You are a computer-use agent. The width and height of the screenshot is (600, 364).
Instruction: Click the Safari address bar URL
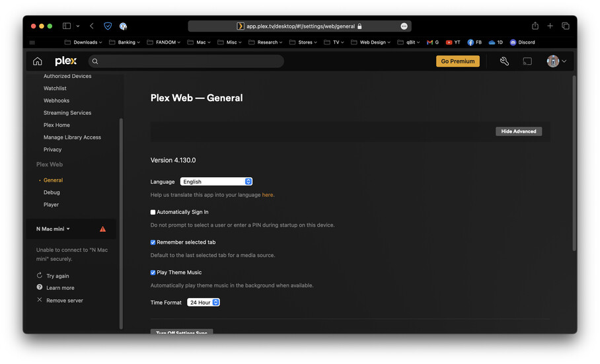pyautogui.click(x=299, y=26)
